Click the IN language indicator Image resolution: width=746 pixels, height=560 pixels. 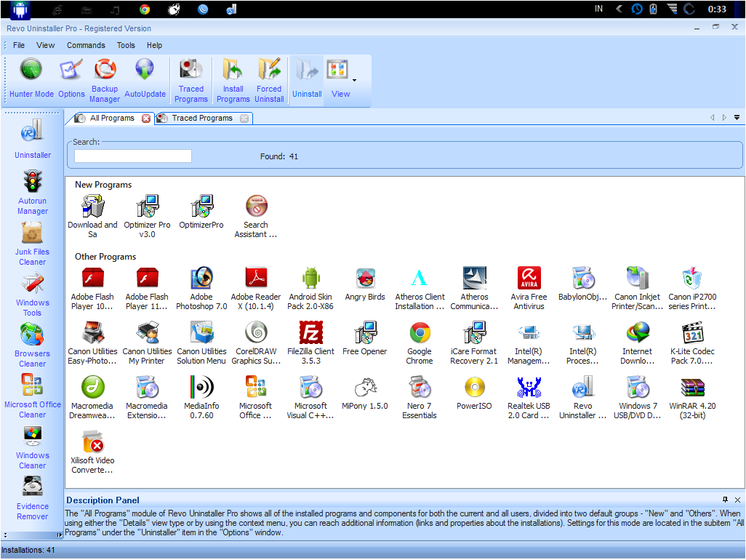point(598,9)
